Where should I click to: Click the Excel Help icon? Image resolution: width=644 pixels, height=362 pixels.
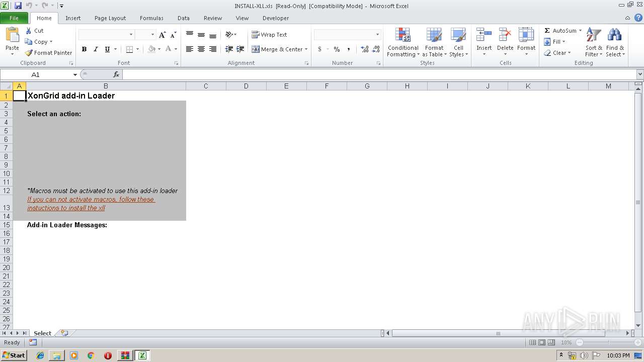[638, 18]
